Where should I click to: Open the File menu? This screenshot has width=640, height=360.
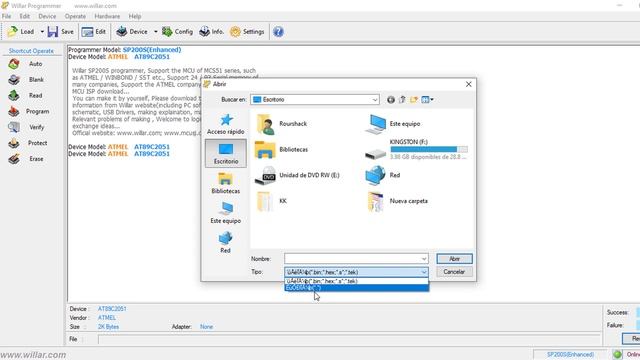pyautogui.click(x=7, y=16)
